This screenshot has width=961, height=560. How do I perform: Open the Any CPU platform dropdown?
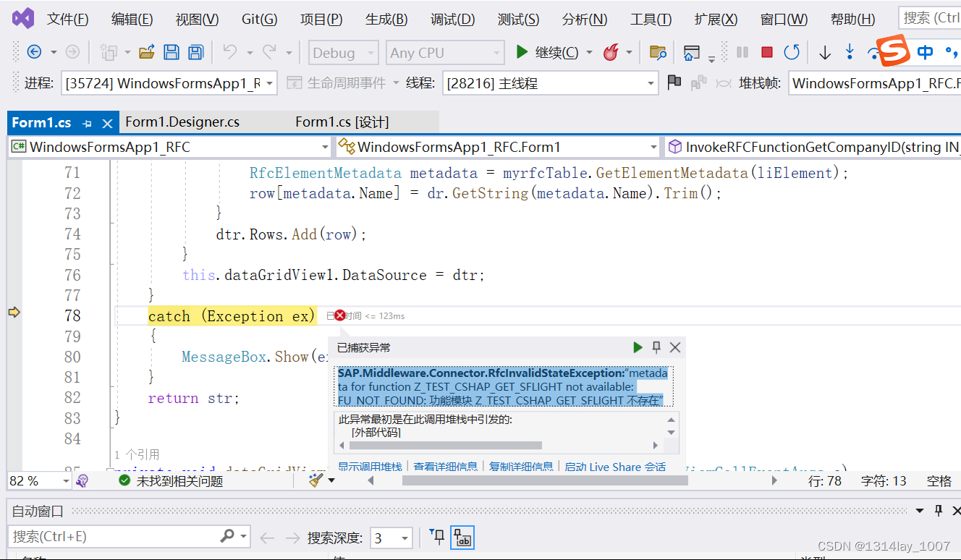445,52
